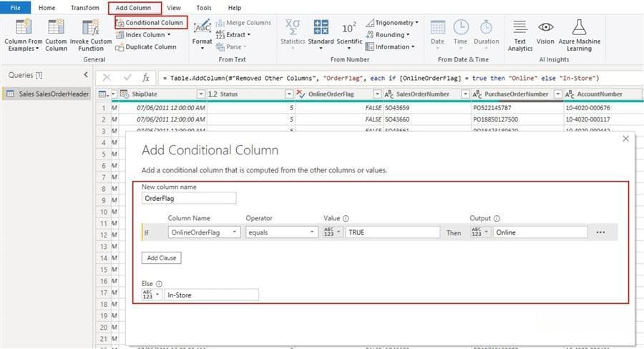Click SalesOrderNumber data type icon
This screenshot has height=349, width=644.
click(389, 94)
